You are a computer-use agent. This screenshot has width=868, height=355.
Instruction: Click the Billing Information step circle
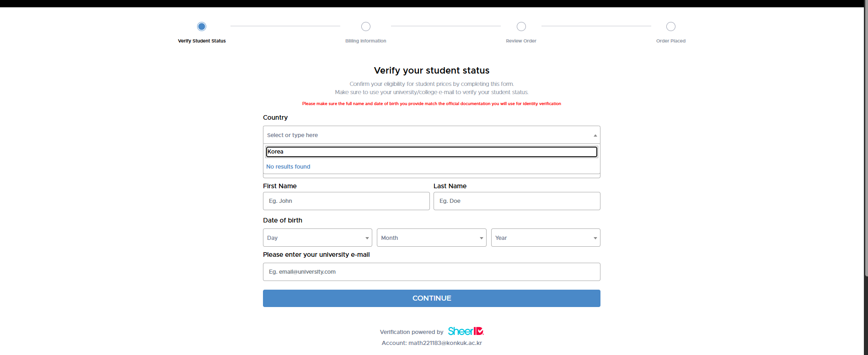click(366, 26)
